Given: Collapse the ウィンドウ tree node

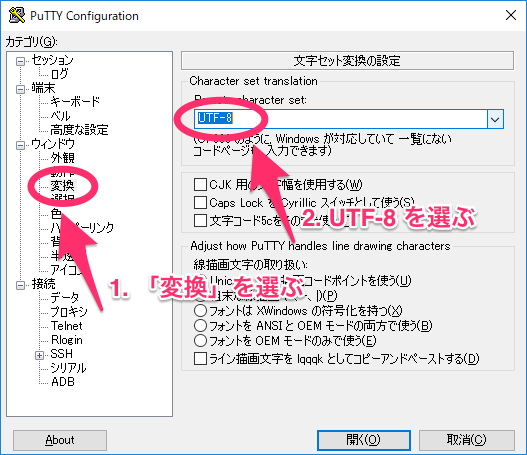Looking at the screenshot, I should (21, 145).
